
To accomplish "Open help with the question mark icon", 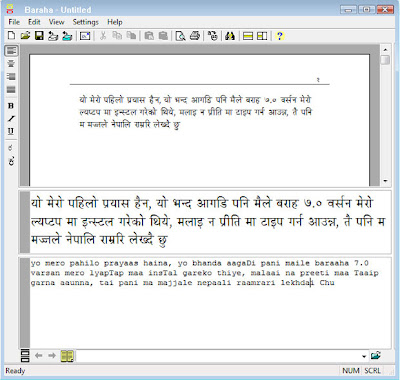I will [x=280, y=36].
